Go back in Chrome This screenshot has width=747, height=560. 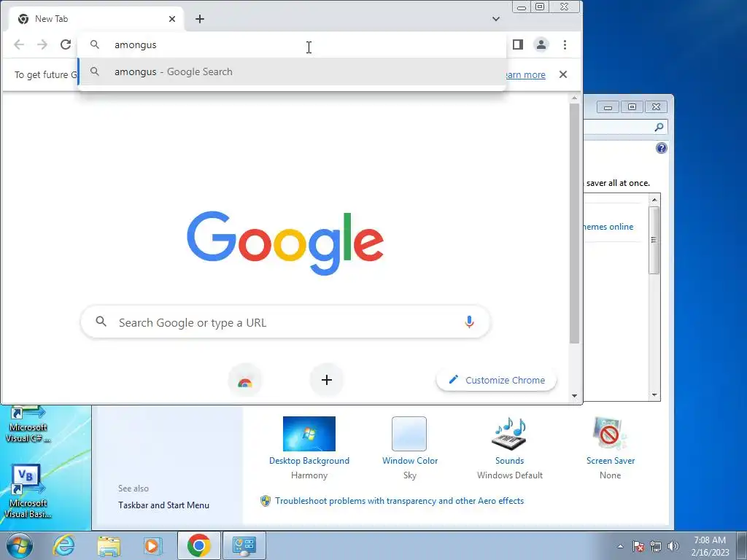point(19,44)
